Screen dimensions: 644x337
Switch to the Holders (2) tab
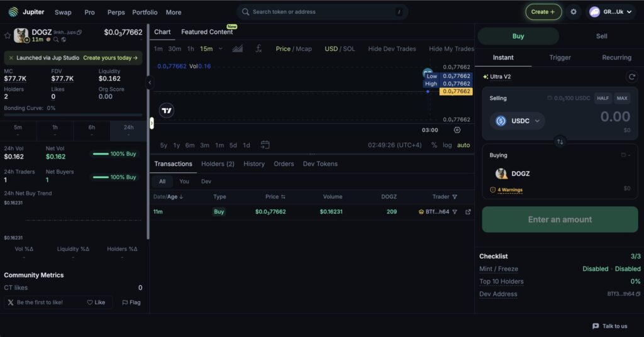[218, 163]
